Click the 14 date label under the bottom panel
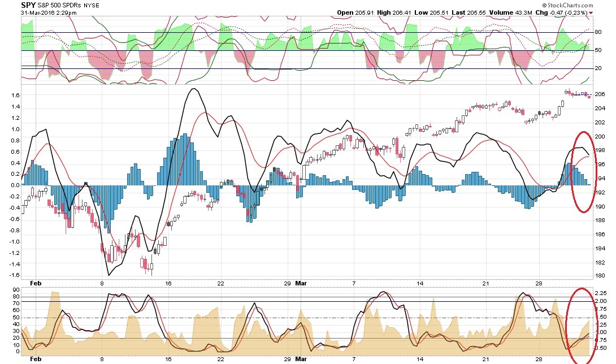 tap(420, 359)
